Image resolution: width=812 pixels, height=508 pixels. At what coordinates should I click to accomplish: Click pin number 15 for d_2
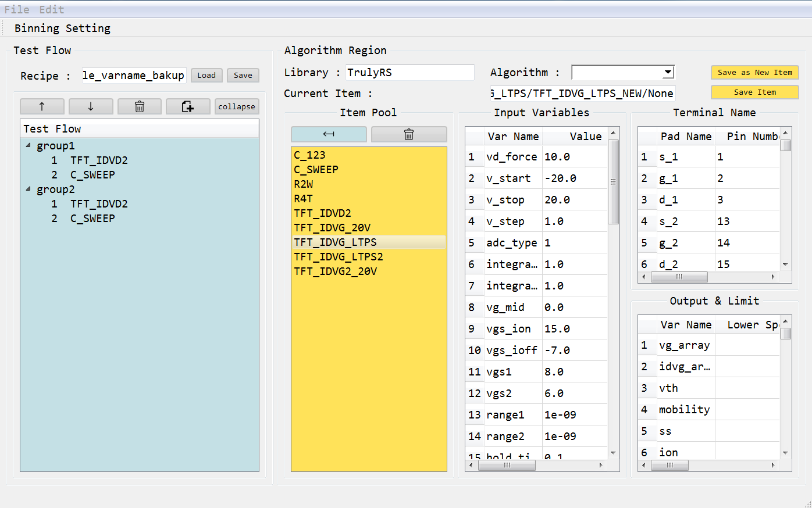coord(747,263)
